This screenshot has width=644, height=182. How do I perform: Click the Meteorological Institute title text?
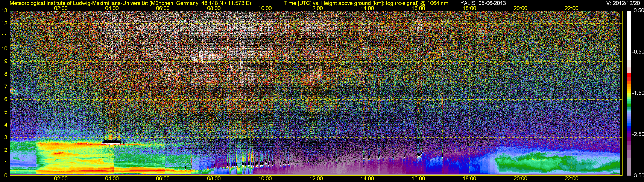(131, 3)
